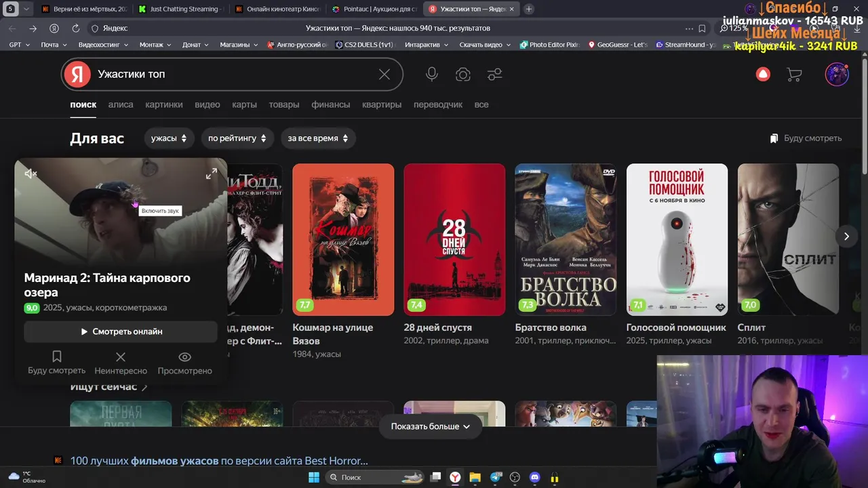The width and height of the screenshot is (868, 488).
Task: Switch to the квартиры search tab
Action: [382, 104]
